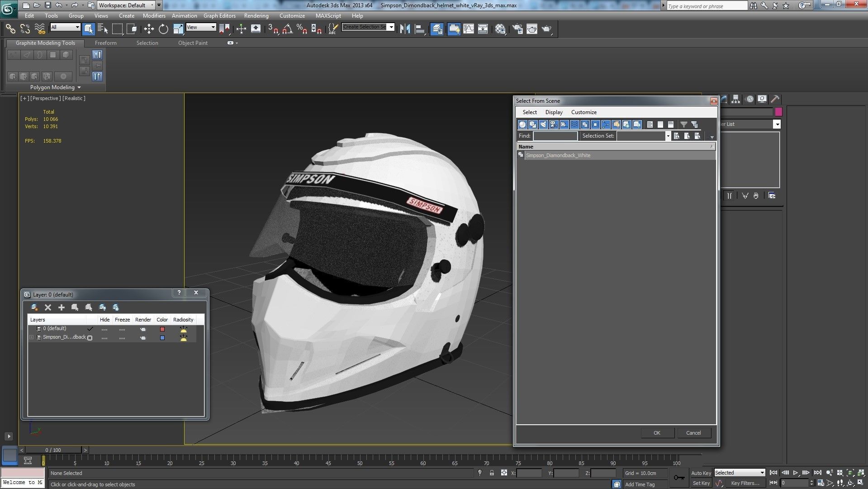The height and width of the screenshot is (489, 868).
Task: Switch to the Object Paint tab
Action: [193, 43]
